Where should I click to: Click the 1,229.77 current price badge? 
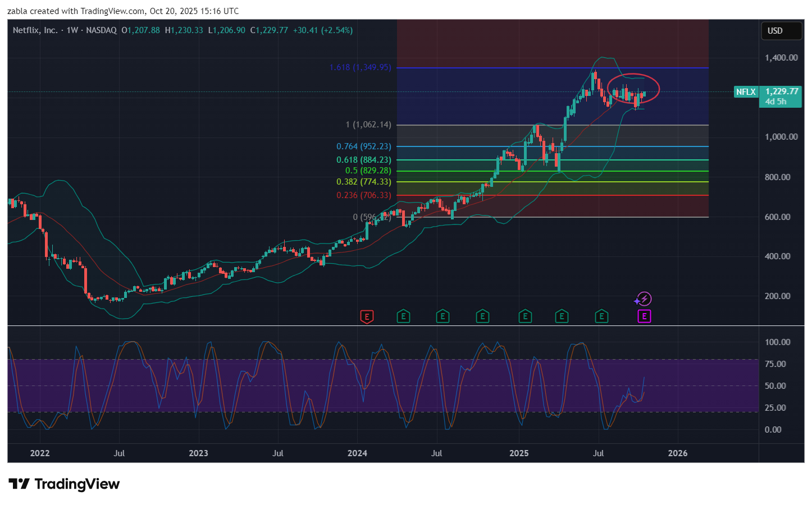click(x=781, y=91)
